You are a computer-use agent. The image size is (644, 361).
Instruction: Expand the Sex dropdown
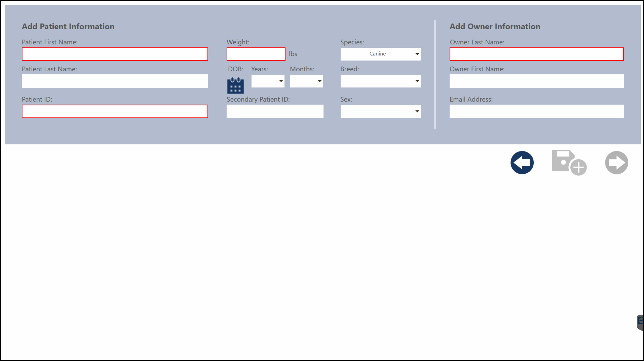[381, 111]
